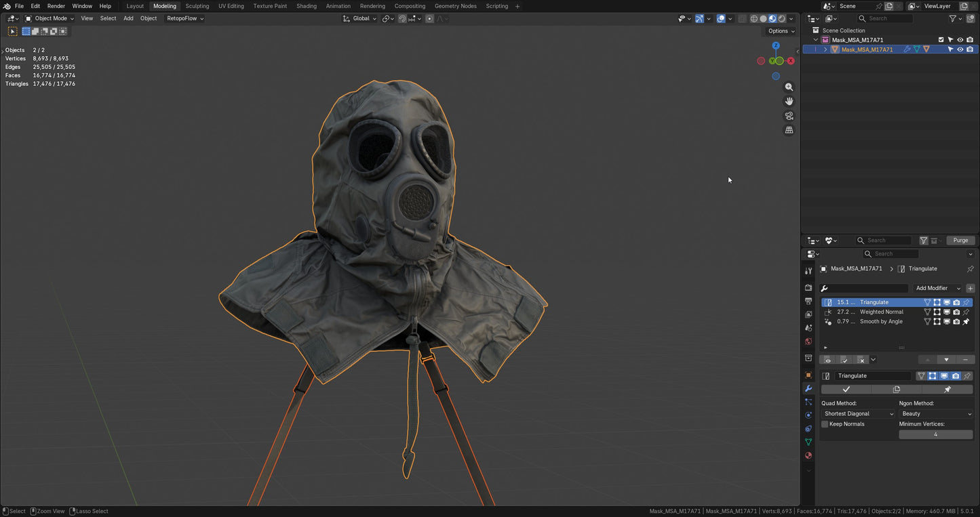The width and height of the screenshot is (980, 517).
Task: Enable the Keep Normals checkbox
Action: pos(825,424)
